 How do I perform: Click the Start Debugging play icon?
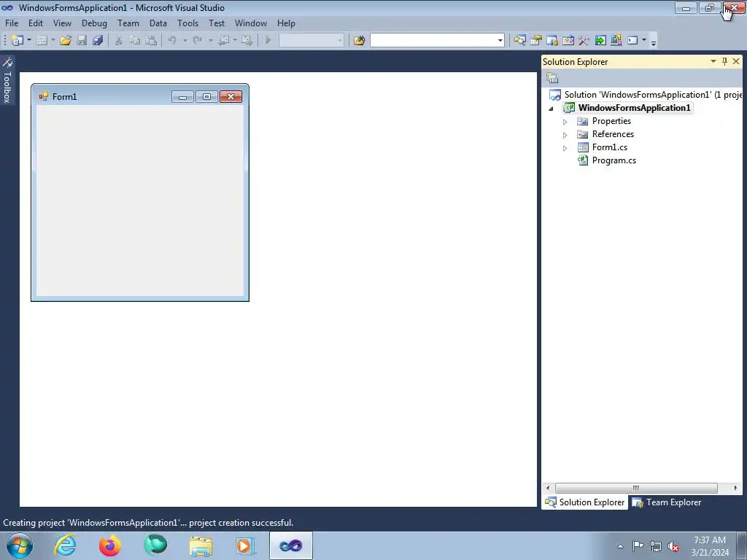point(268,41)
